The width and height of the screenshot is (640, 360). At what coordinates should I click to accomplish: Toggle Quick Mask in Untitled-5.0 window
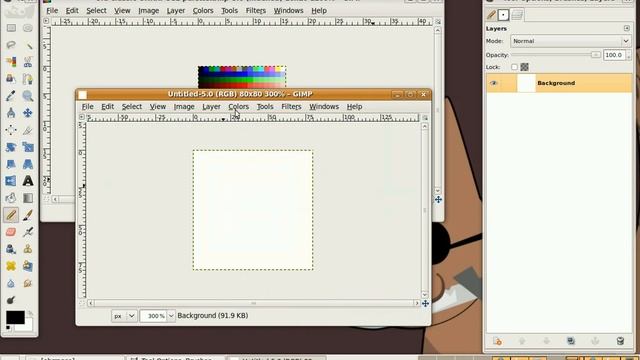coord(82,303)
